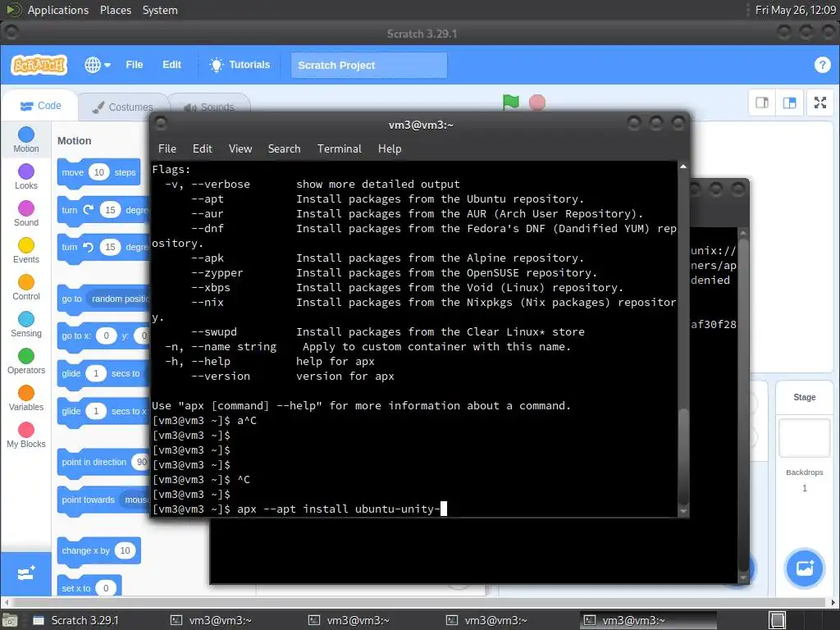The image size is (840, 630).
Task: Open terminal Search menu
Action: pos(284,149)
